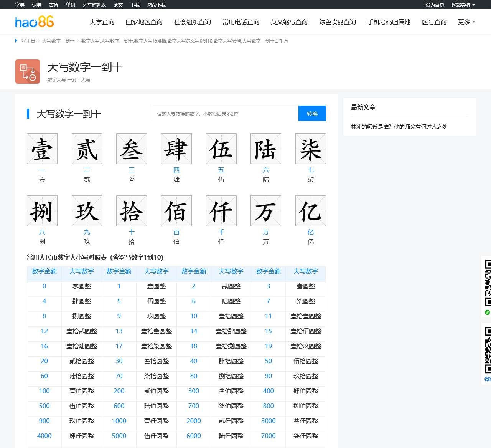491x448 pixels.
Task: Select the 肆 calligraphy character image
Action: click(176, 149)
